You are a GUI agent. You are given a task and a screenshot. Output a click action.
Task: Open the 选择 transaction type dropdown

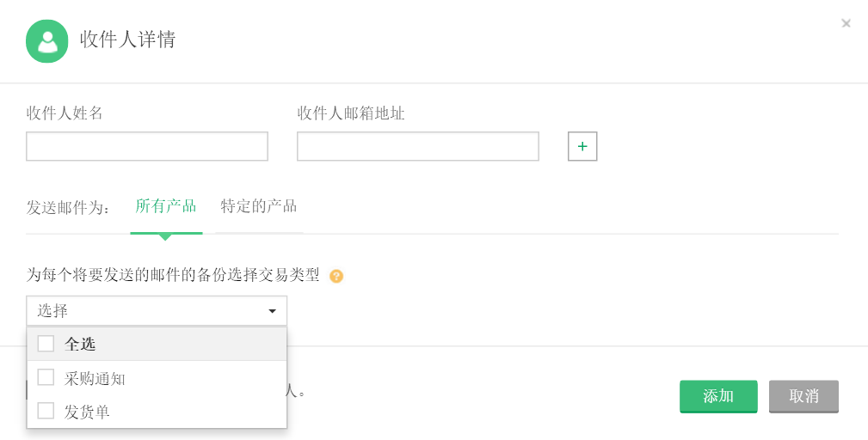coord(146,311)
